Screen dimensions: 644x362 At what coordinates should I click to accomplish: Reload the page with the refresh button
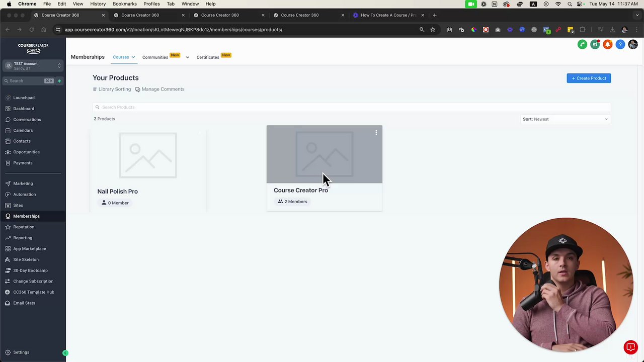[31, 30]
